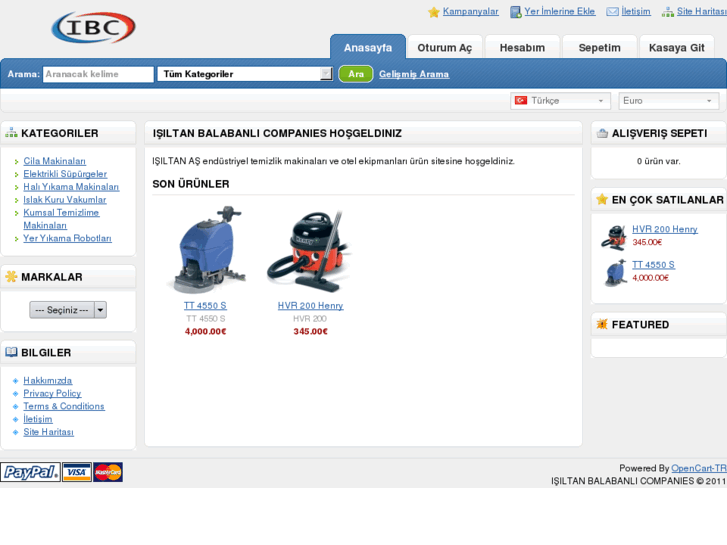Open the Türkçe language selector
The image size is (727, 545).
560,101
